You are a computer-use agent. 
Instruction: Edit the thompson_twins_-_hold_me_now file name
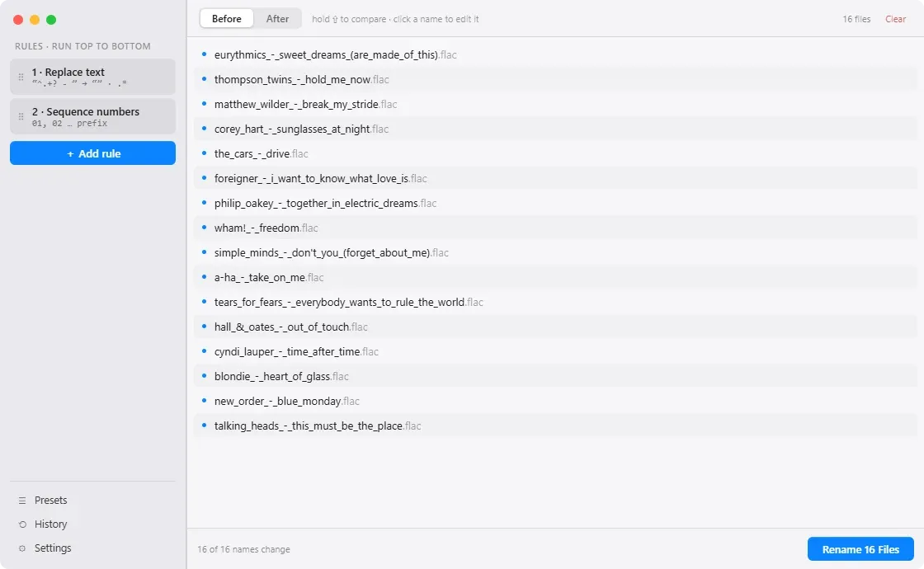302,79
